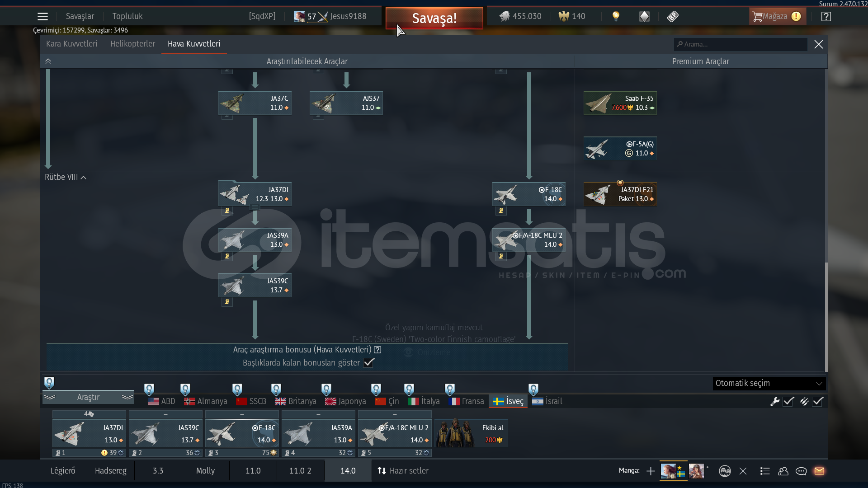Open Jesus9188 player profile
The image size is (868, 488).
(x=348, y=16)
